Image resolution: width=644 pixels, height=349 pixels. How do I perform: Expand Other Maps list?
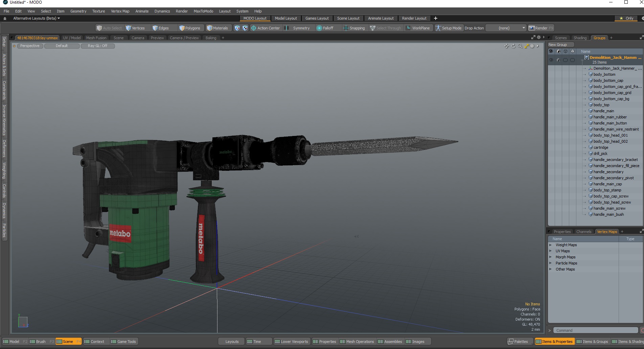pyautogui.click(x=550, y=269)
